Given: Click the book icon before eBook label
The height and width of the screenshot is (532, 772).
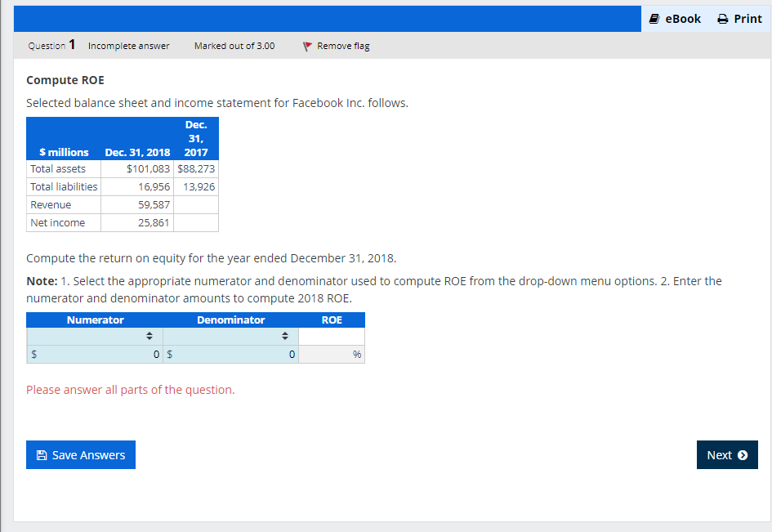Looking at the screenshot, I should click(x=653, y=18).
